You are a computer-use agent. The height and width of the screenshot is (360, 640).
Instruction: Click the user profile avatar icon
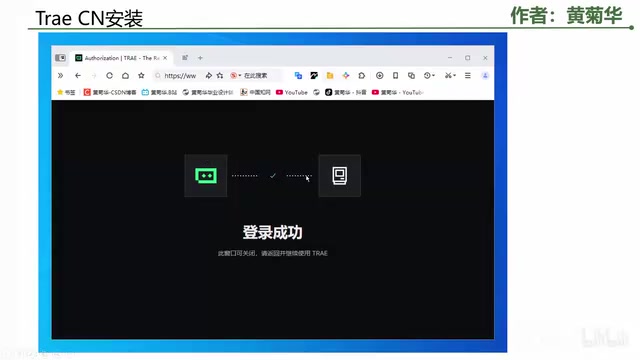tap(485, 76)
